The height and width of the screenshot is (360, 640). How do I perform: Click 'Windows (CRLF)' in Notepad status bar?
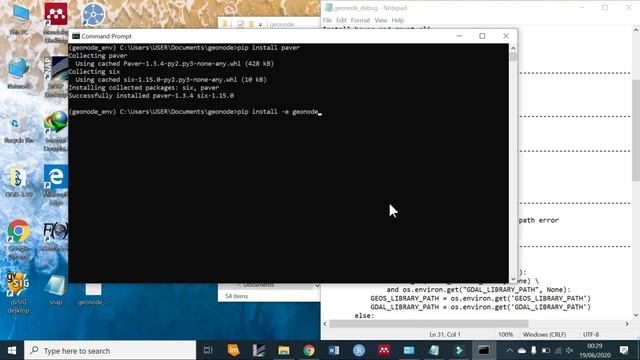(544, 335)
